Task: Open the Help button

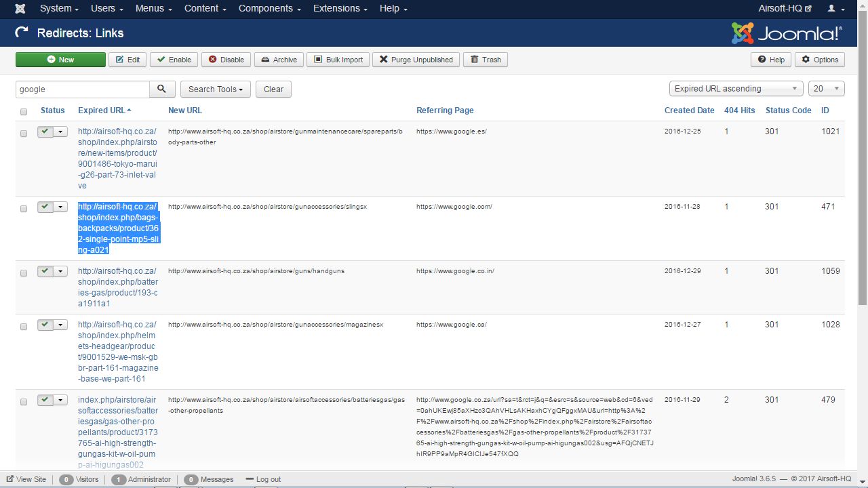Action: tap(771, 60)
